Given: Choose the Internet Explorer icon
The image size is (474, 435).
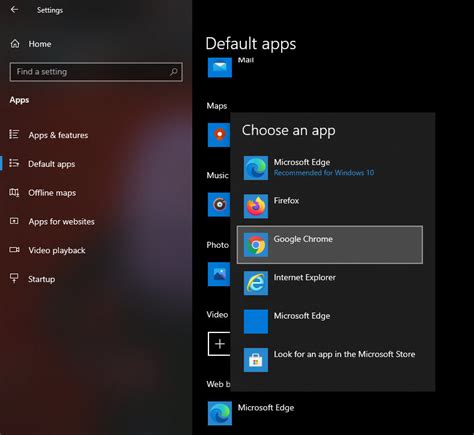Looking at the screenshot, I should [256, 283].
